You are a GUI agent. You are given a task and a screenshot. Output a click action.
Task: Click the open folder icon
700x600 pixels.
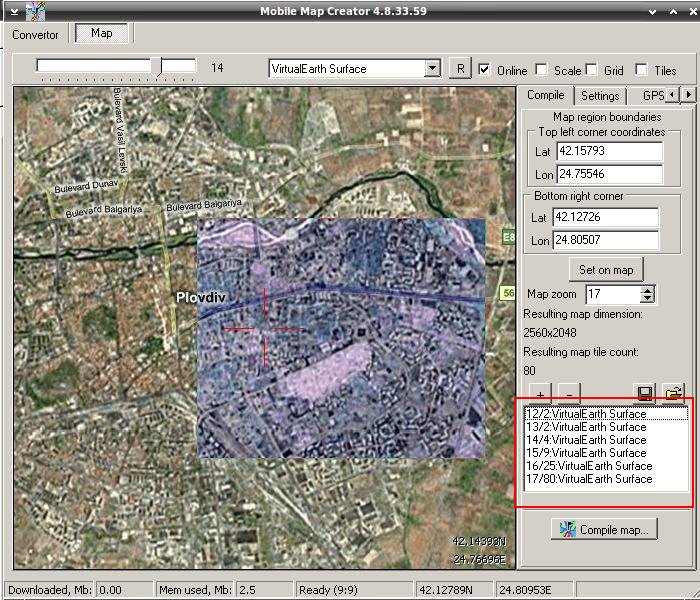tap(675, 392)
